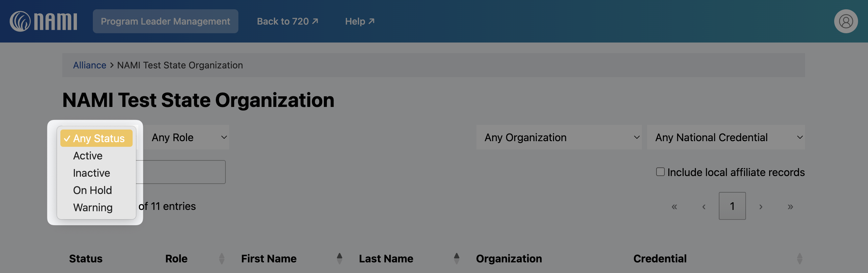This screenshot has height=273, width=868.
Task: Sort by First Name column arrows
Action: tap(339, 258)
